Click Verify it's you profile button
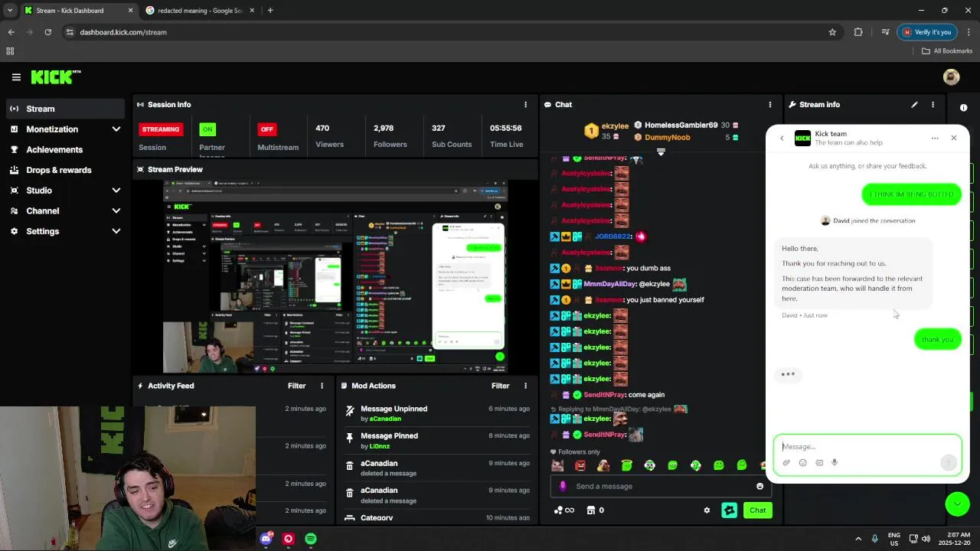The height and width of the screenshot is (551, 980). pos(926,32)
